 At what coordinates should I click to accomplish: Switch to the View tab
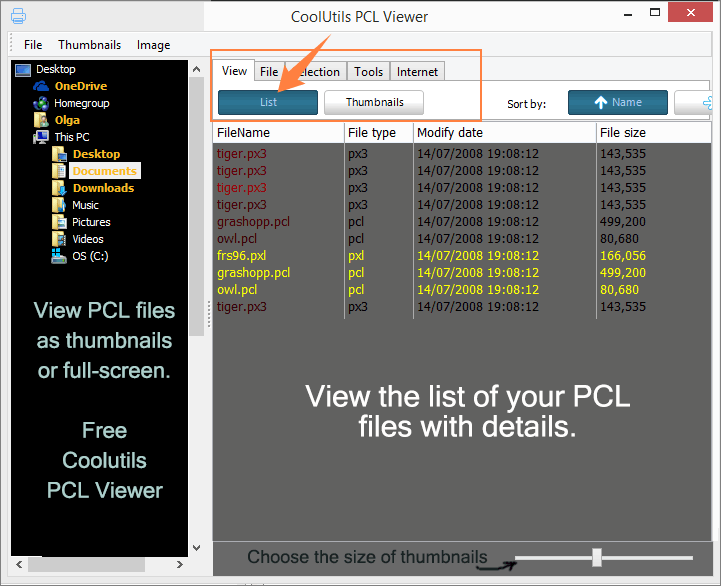[234, 71]
